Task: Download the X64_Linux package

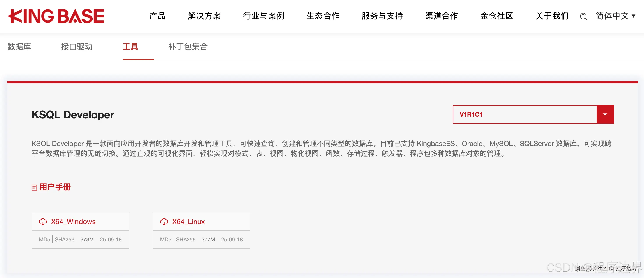Action: 188,222
